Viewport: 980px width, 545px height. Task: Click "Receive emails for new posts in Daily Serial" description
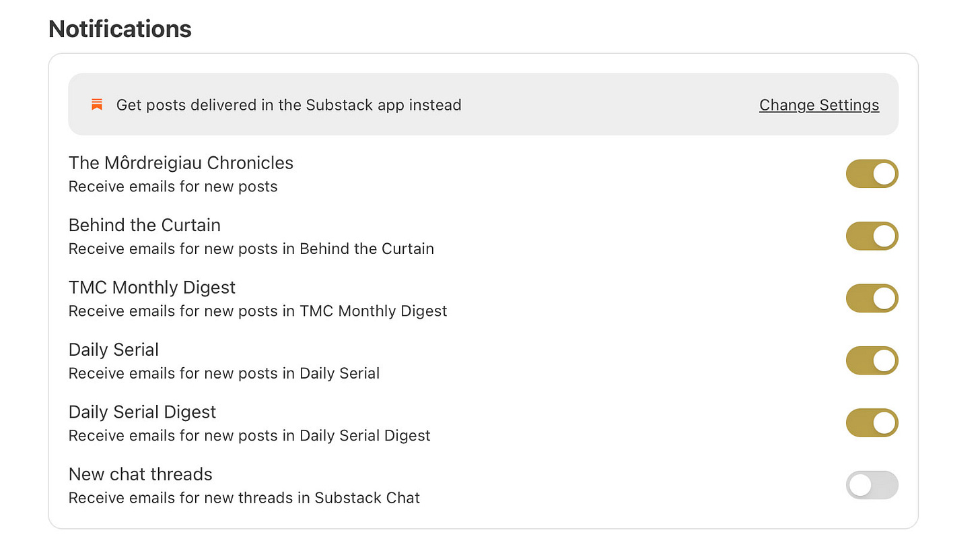224,373
